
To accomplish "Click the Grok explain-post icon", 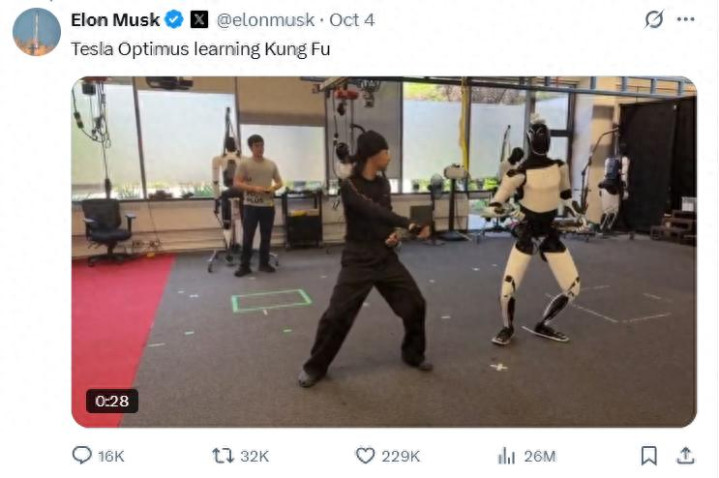I will click(654, 19).
